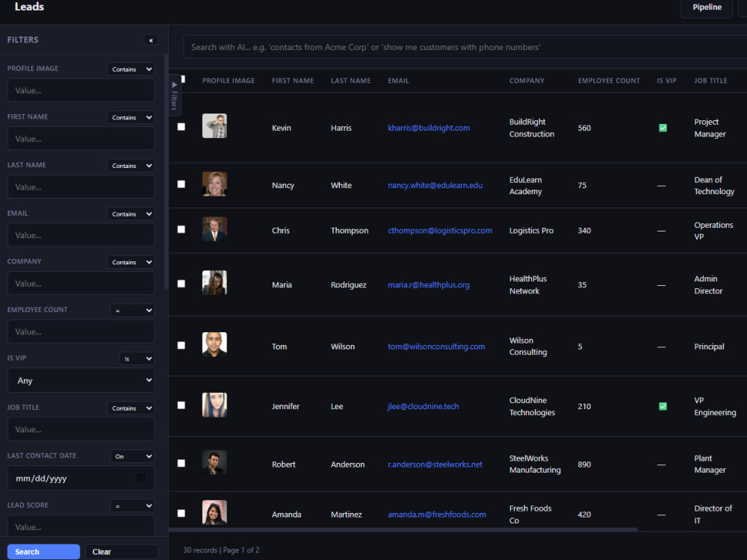Open the calendar picker in Last Contact Date
This screenshot has height=560, width=747.
click(141, 478)
